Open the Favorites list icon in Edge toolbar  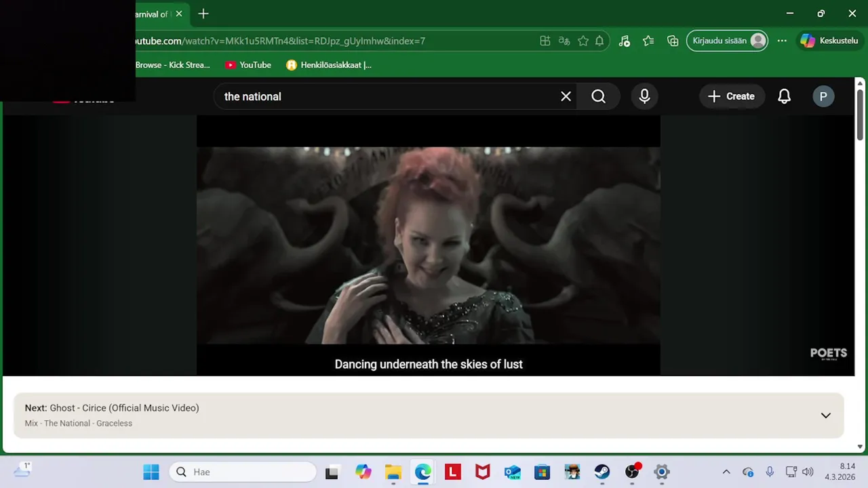tap(648, 41)
